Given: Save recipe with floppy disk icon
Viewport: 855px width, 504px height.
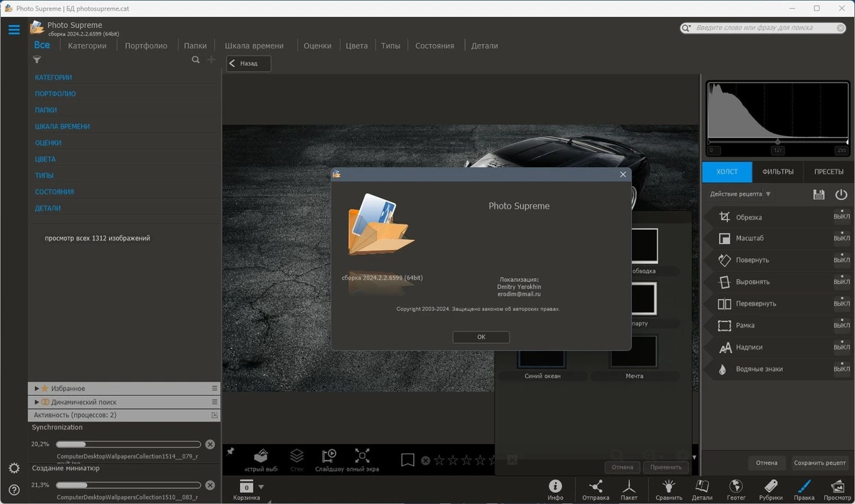Looking at the screenshot, I should (x=819, y=194).
